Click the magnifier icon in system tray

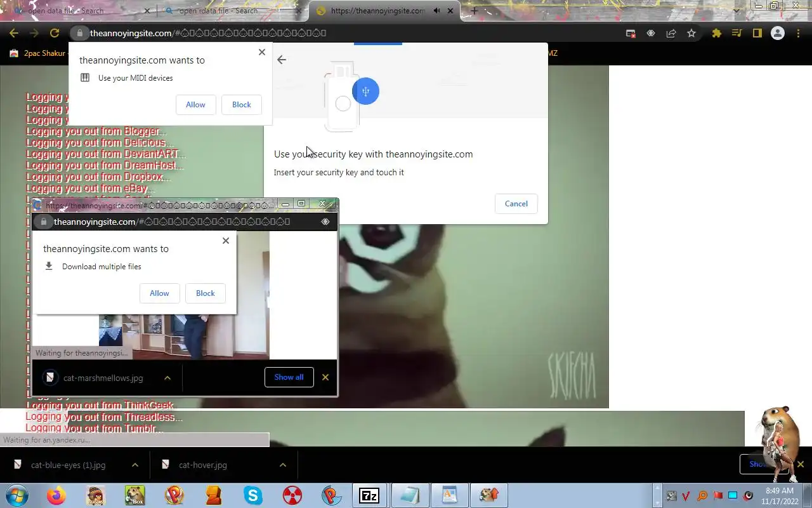(x=702, y=496)
